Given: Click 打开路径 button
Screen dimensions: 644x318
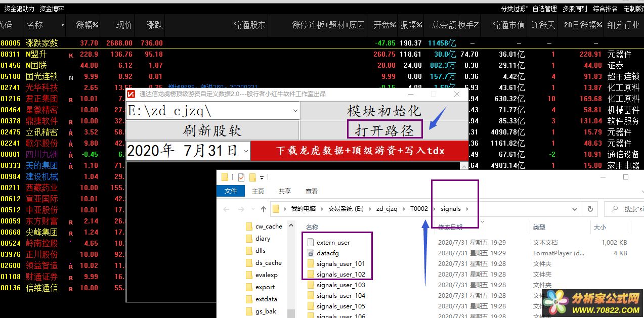Looking at the screenshot, I should coord(383,130).
